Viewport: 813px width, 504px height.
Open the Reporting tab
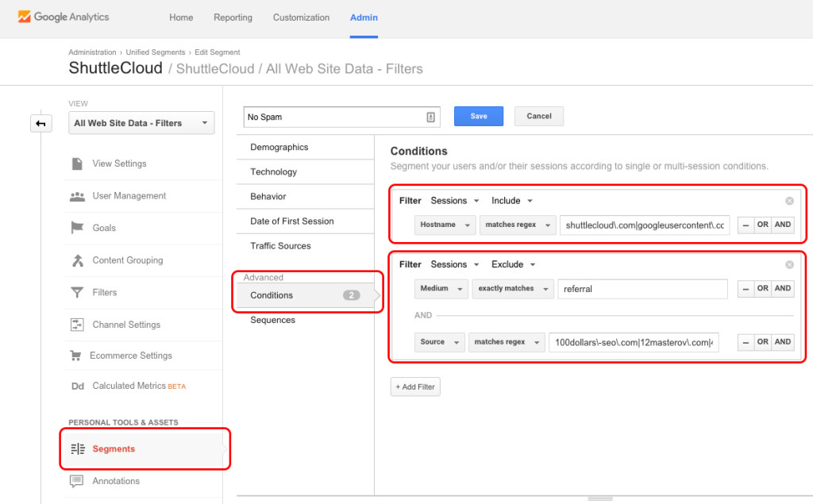click(233, 17)
